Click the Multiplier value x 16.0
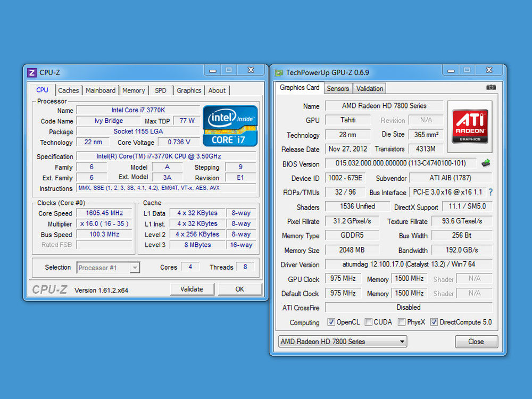This screenshot has width=532, height=399. pos(104,223)
